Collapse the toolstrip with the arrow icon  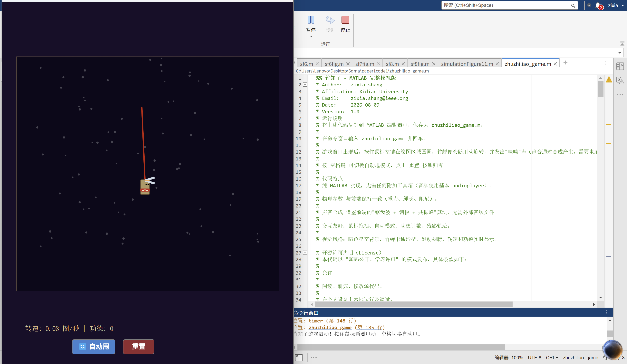tap(622, 44)
